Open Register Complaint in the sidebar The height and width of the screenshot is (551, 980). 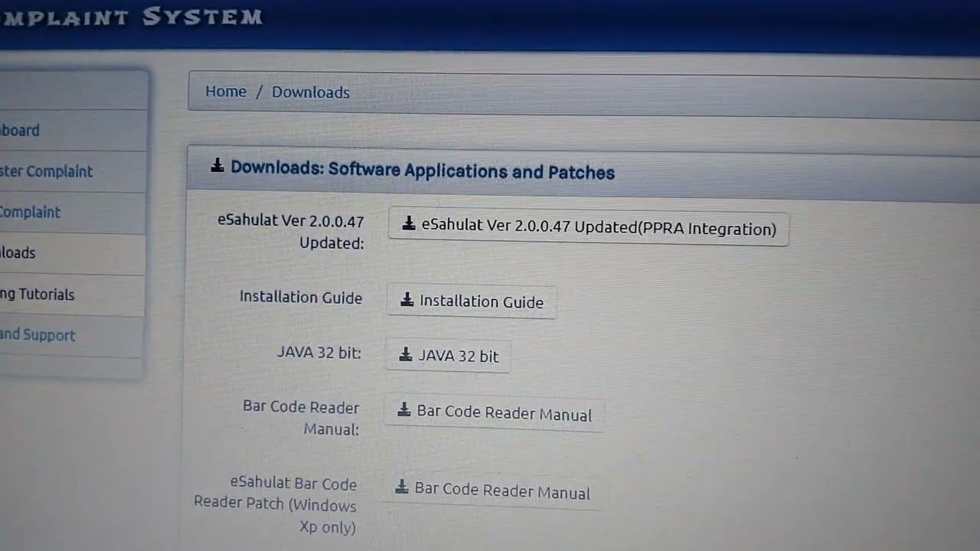pos(72,171)
